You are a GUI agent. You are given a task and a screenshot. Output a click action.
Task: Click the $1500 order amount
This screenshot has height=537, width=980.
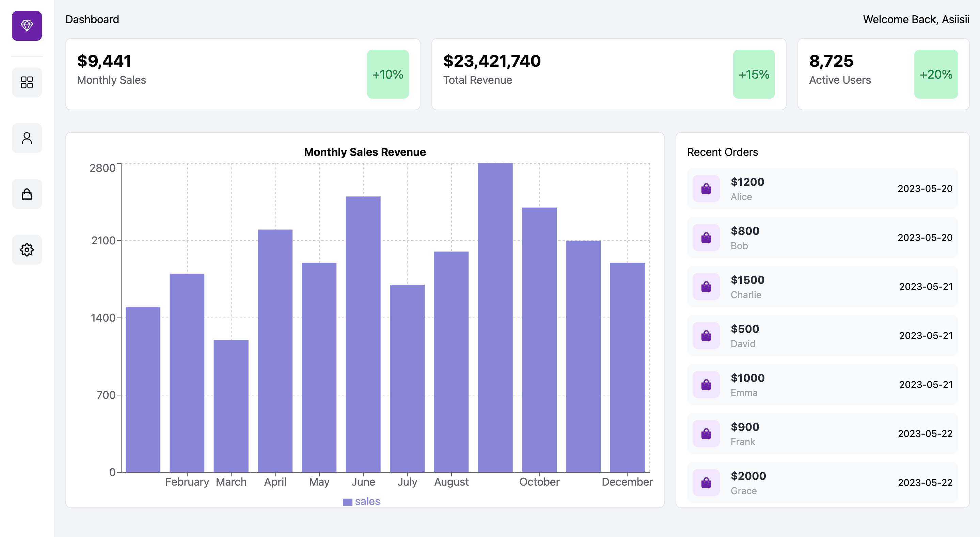click(x=747, y=280)
